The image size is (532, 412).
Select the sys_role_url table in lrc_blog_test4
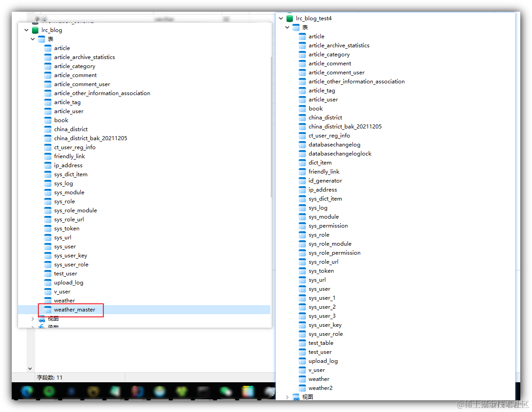(324, 262)
